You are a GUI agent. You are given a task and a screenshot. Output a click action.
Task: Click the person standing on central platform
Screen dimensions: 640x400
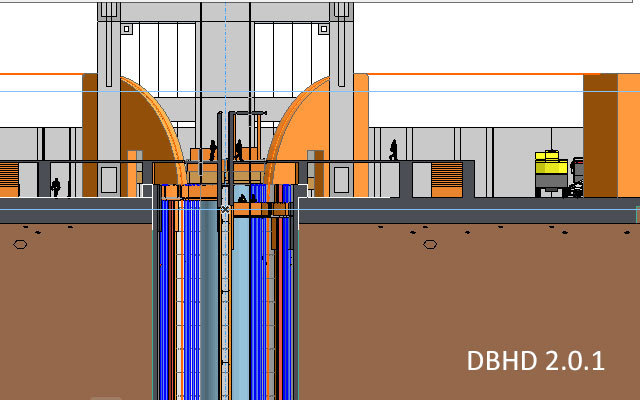point(239,151)
